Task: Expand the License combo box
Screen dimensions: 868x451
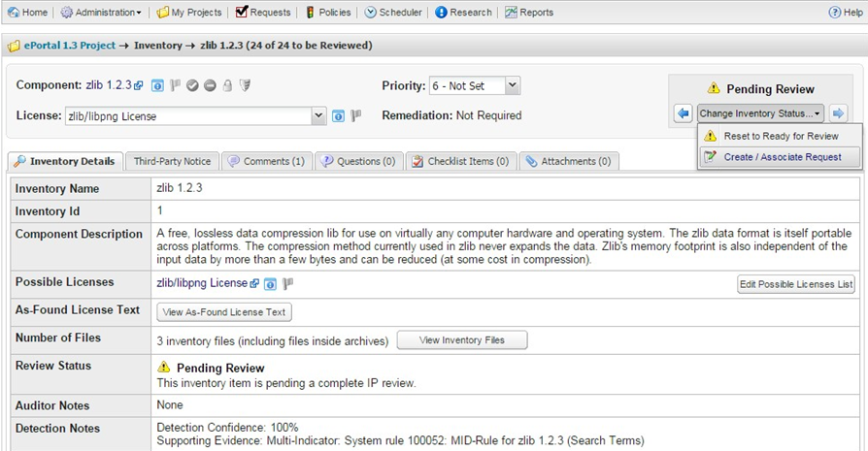Action: coord(318,116)
